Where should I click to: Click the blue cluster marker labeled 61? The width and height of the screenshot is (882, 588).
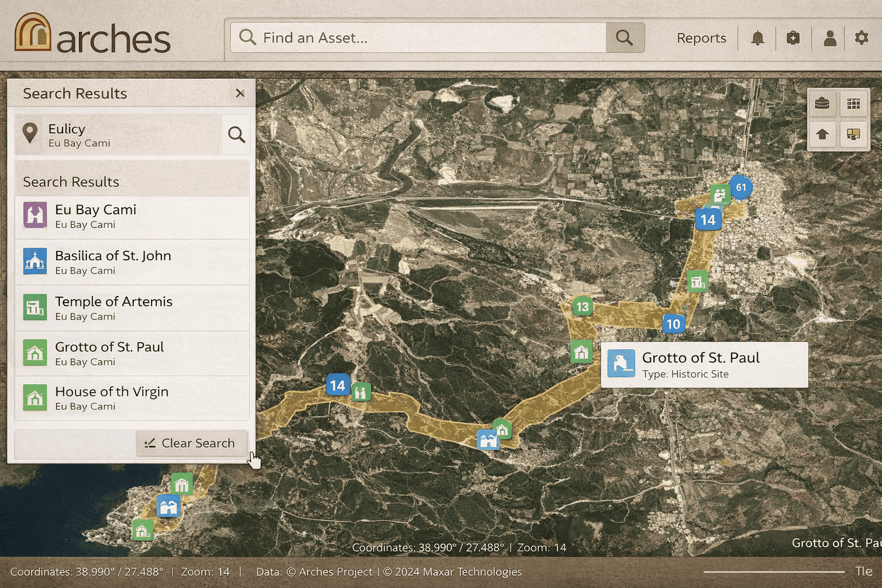coord(741,187)
